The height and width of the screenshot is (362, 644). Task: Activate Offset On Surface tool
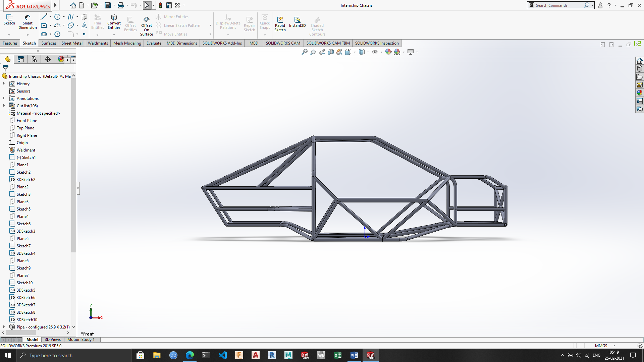(x=146, y=25)
